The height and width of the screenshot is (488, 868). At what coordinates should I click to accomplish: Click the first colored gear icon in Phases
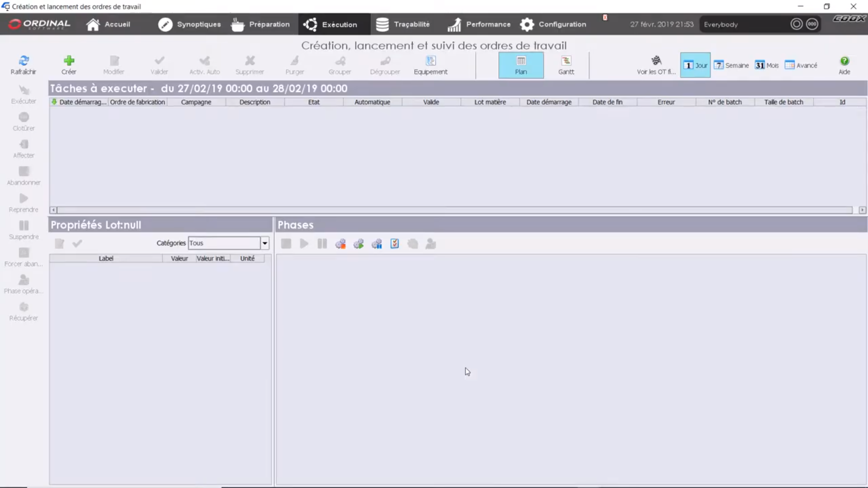coord(340,244)
